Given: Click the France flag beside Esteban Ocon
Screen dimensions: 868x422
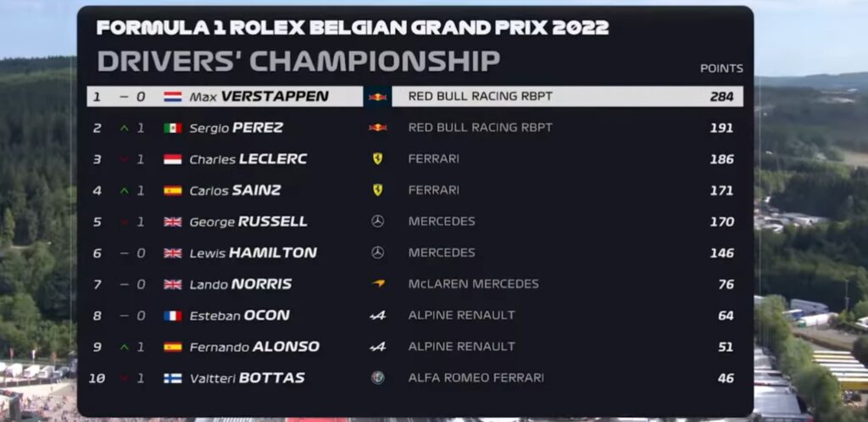Looking at the screenshot, I should (x=172, y=315).
